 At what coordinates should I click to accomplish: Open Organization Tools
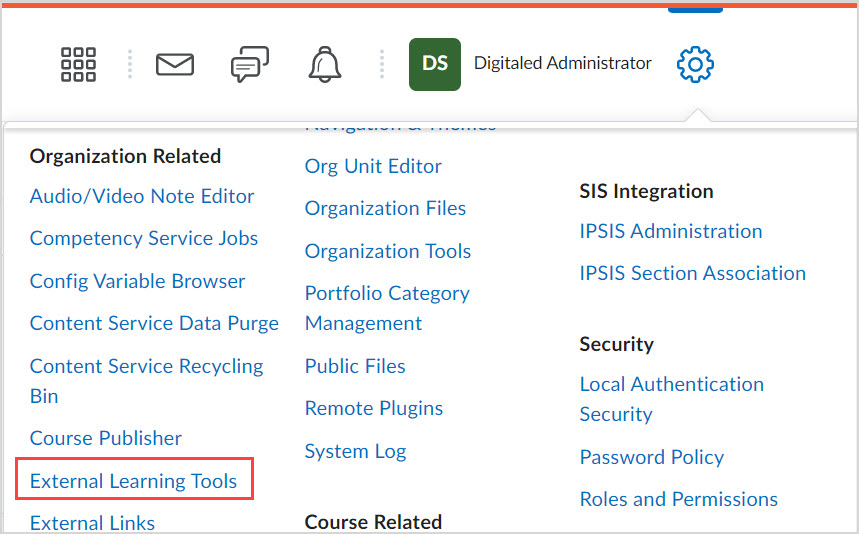388,251
